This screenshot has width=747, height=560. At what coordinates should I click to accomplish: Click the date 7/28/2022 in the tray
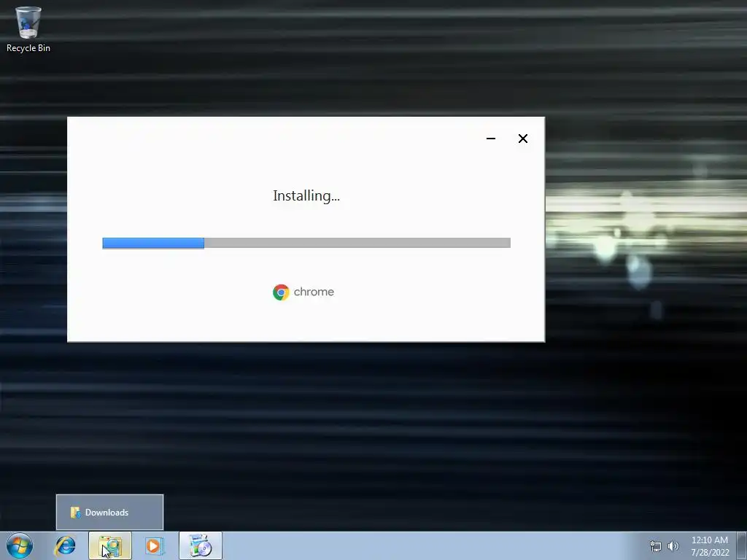(710, 553)
